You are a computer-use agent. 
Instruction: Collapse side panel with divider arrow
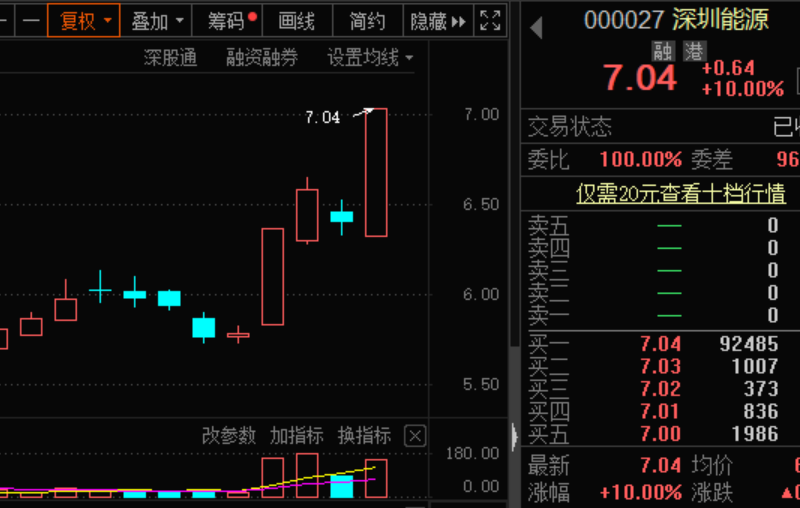515,437
